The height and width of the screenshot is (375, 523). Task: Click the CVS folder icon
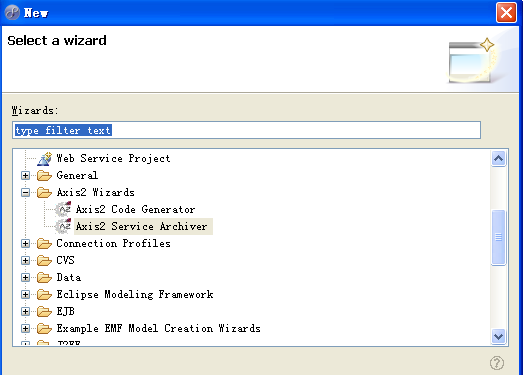[x=44, y=260]
